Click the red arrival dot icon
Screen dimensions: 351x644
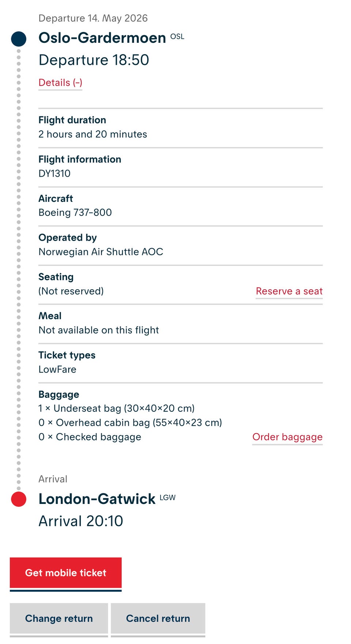(x=19, y=499)
